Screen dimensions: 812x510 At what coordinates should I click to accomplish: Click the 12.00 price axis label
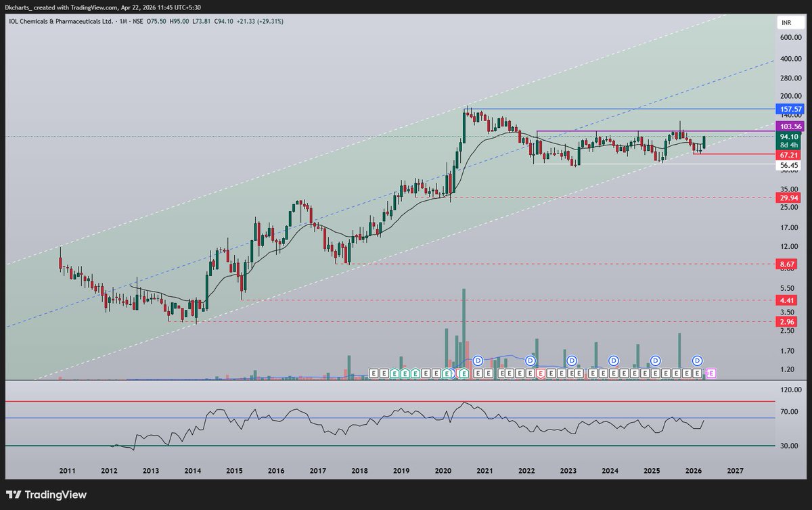790,246
